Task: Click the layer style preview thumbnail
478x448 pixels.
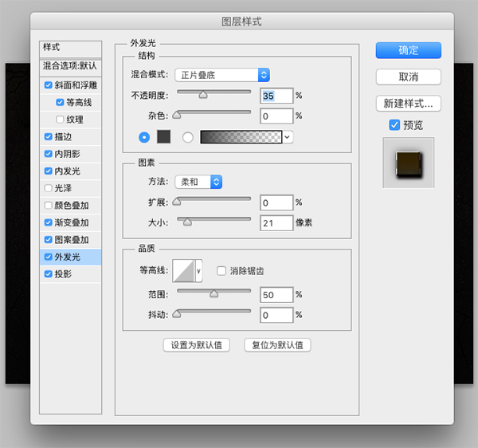Action: point(408,162)
